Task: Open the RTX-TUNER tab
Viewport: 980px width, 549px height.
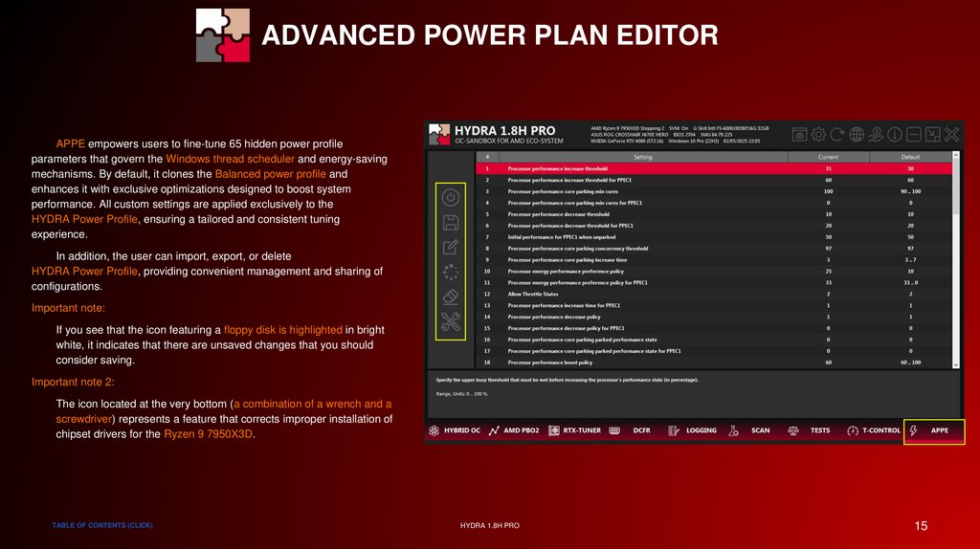Action: pos(574,430)
